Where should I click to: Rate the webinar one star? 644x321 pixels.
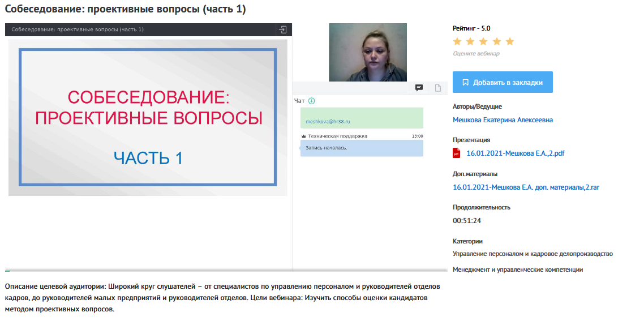coord(457,42)
